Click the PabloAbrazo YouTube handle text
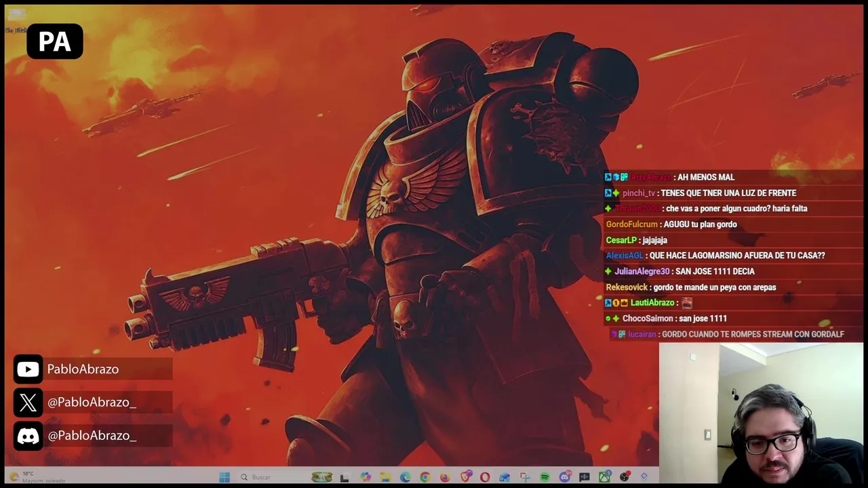Viewport: 868px width, 488px height. coord(83,369)
